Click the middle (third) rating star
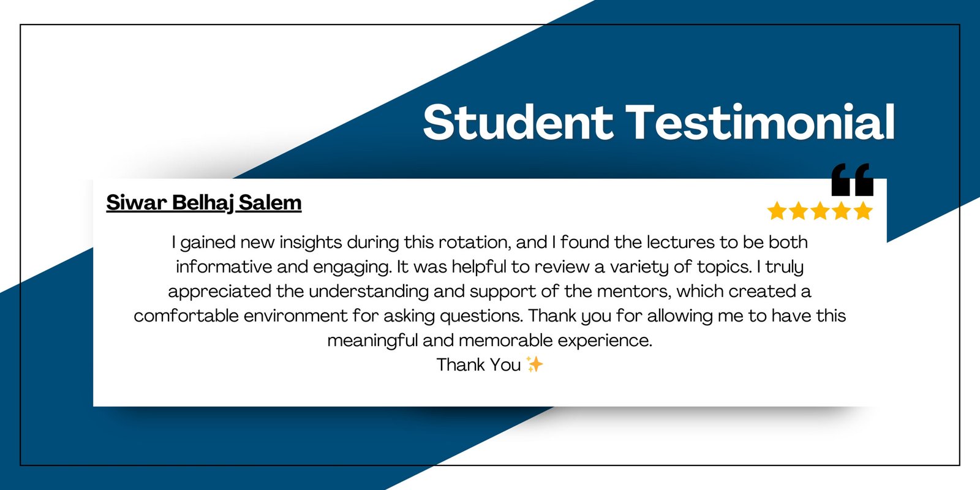The height and width of the screenshot is (490, 980). tap(820, 211)
